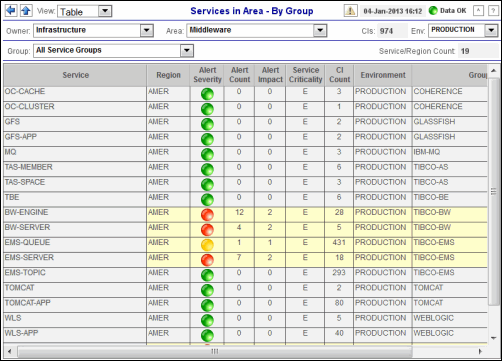This screenshot has width=502, height=361.
Task: Click green severity icon for TBE
Action: pyautogui.click(x=207, y=200)
